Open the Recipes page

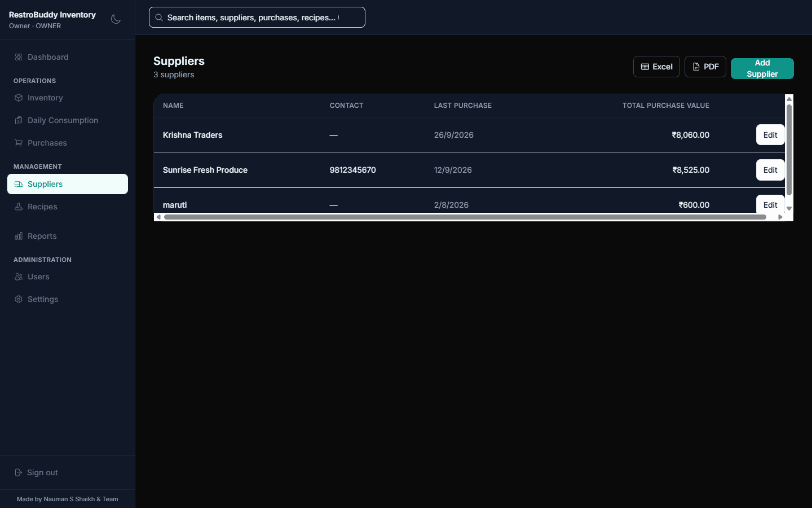click(68, 207)
